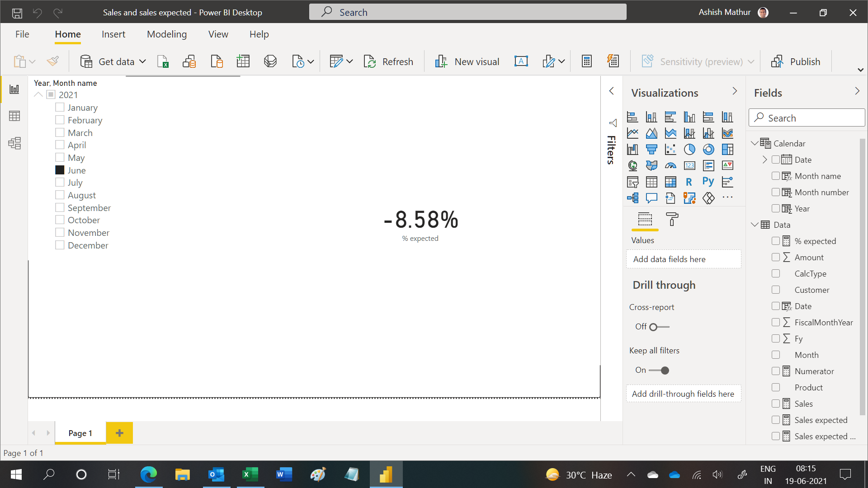Open the File menu
This screenshot has width=868, height=488.
pyautogui.click(x=22, y=34)
